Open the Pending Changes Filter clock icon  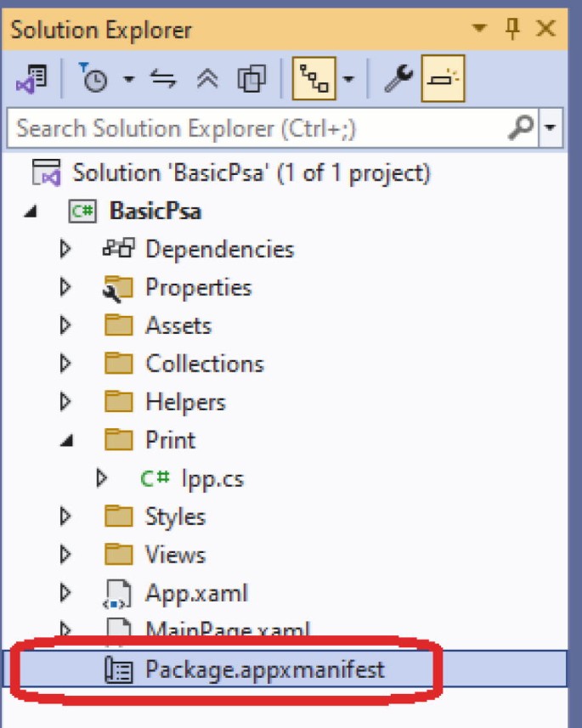tap(94, 80)
